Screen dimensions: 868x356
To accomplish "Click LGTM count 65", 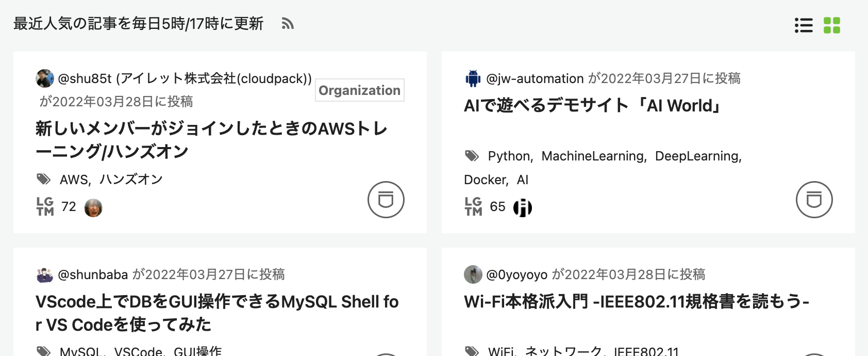I will tap(497, 207).
